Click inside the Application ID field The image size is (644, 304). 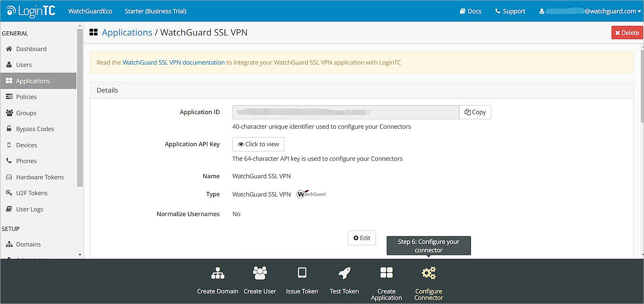(345, 112)
